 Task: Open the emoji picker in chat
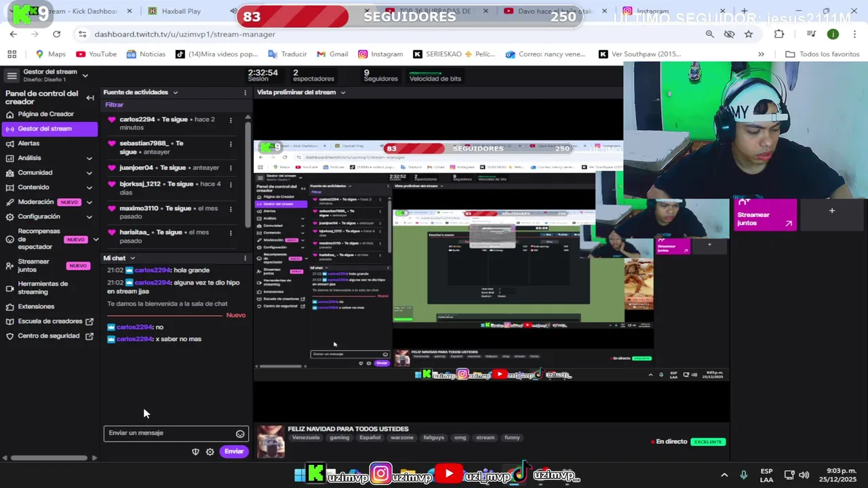click(240, 434)
